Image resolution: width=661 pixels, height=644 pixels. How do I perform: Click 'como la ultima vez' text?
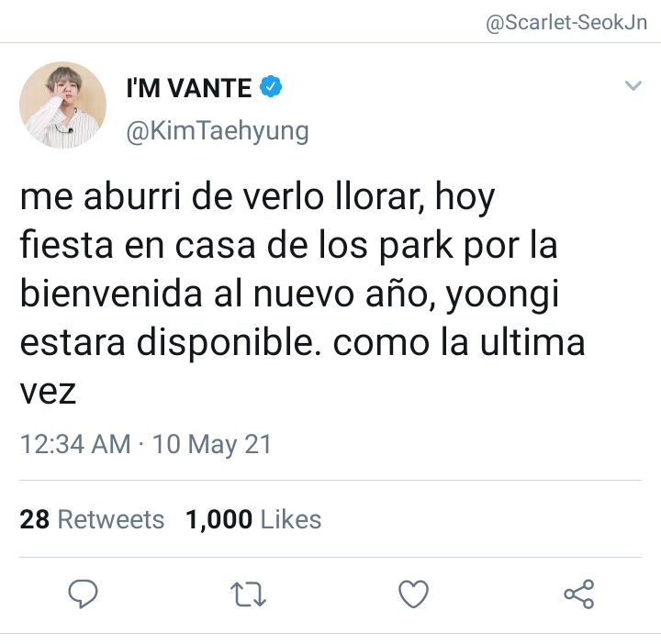pyautogui.click(x=302, y=366)
